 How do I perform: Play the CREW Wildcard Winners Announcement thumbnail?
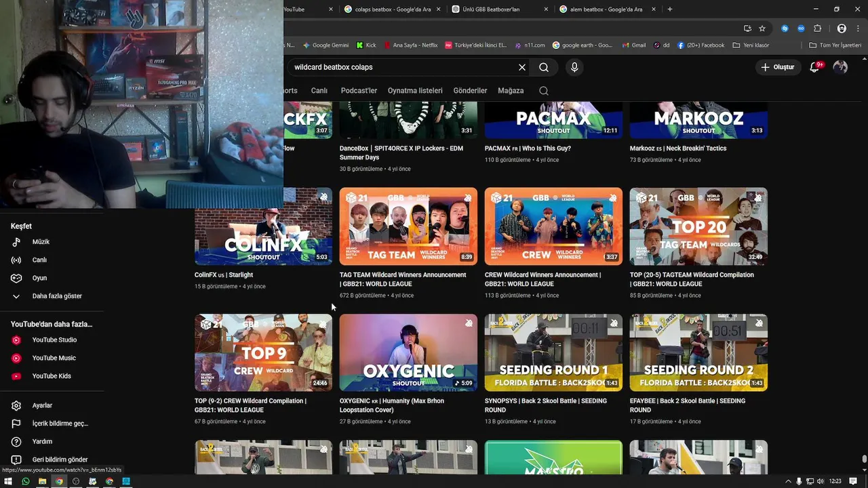pos(553,226)
